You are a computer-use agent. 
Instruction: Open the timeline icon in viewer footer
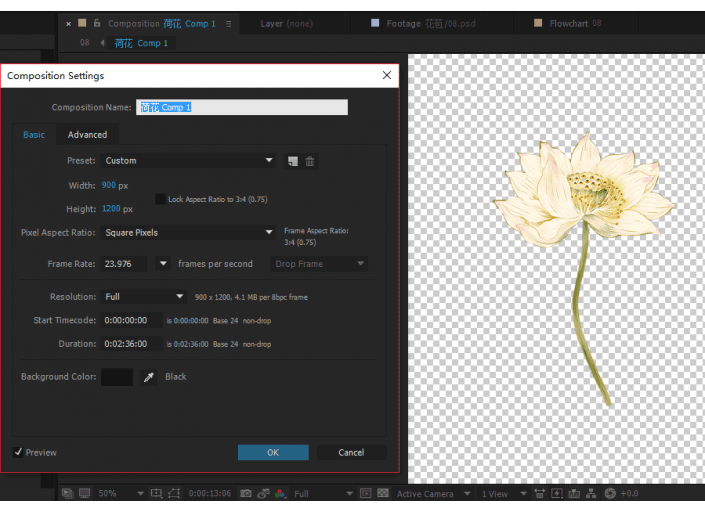point(574,493)
